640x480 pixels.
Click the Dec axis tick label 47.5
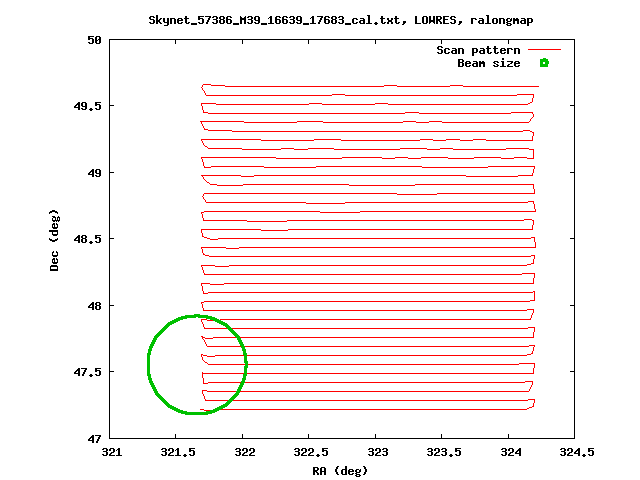point(87,372)
